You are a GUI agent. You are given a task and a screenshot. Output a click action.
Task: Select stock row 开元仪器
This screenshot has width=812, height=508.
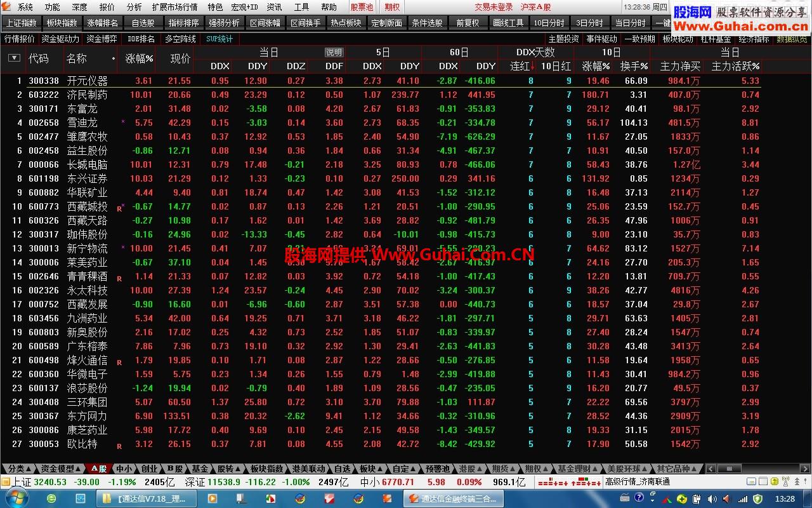tap(381, 81)
